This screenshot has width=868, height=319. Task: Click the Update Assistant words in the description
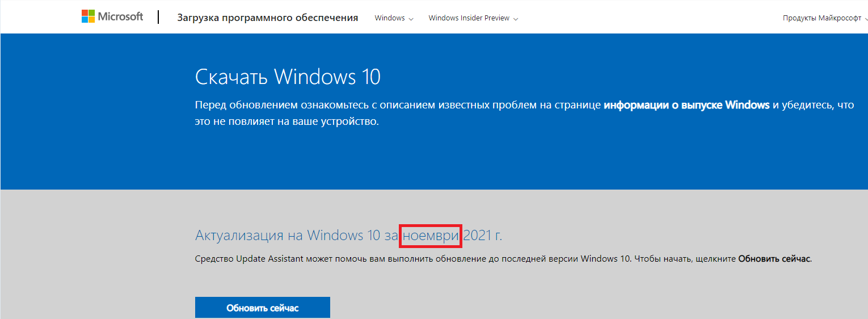269,259
